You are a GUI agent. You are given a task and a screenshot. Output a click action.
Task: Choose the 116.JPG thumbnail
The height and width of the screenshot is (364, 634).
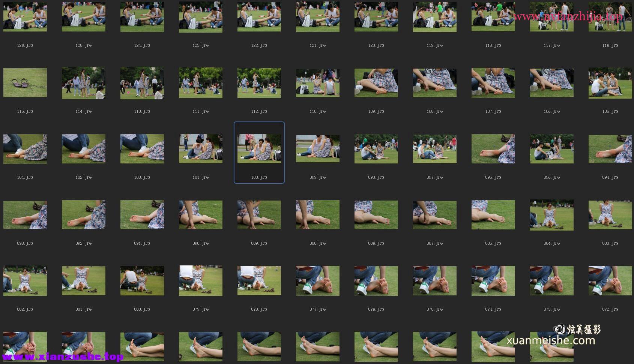point(610,16)
